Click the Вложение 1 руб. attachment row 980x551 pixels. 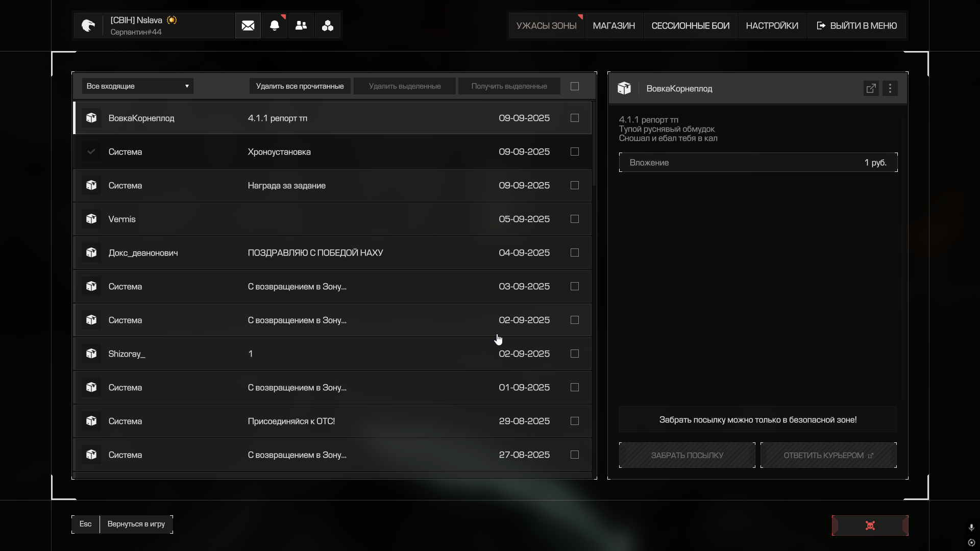coord(758,162)
